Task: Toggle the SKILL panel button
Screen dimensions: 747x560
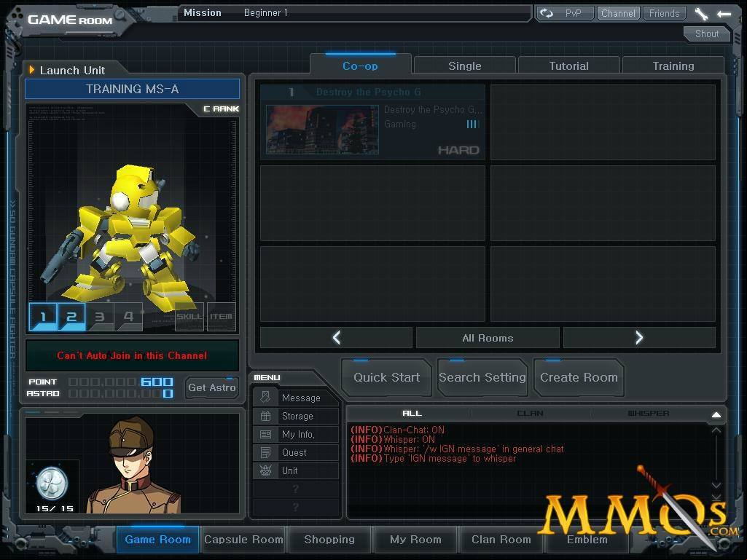Action: (x=189, y=316)
